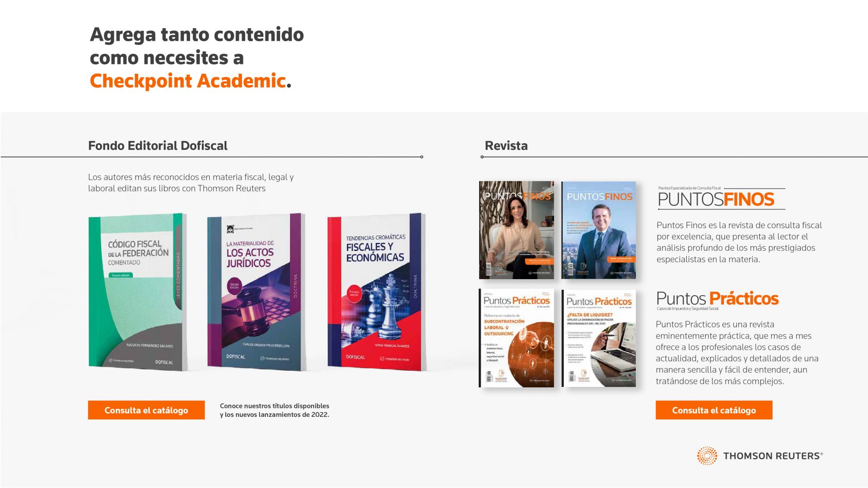
Task: Select La Materialidad de los Actos Jurídicos book
Action: (256, 292)
